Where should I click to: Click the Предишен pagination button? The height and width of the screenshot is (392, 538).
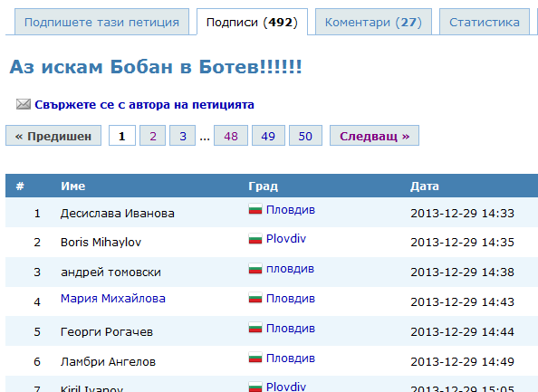tap(53, 136)
